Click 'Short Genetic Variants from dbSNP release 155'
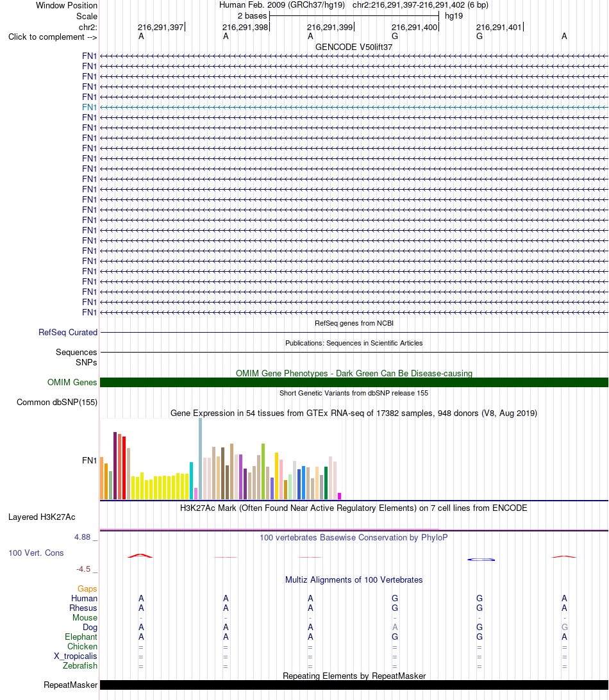 click(354, 393)
